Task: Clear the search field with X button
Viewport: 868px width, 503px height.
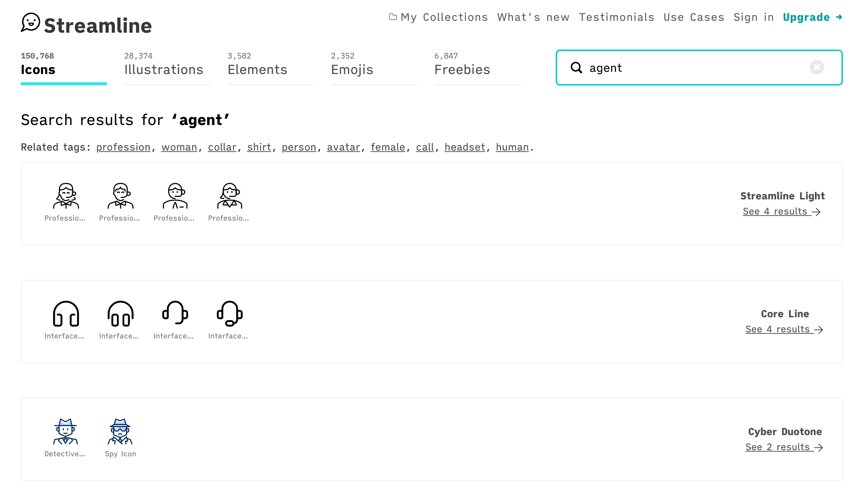Action: tap(817, 68)
